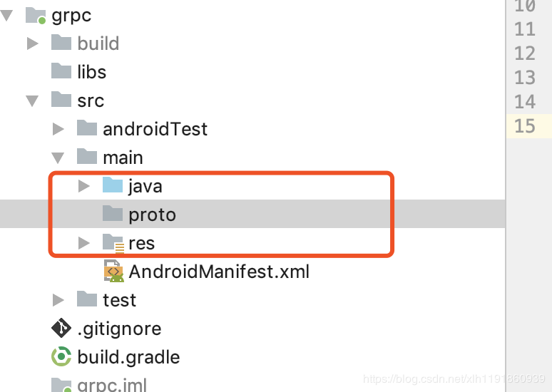Click the libs folder icon
Screen dimensions: 552x392
click(x=61, y=71)
